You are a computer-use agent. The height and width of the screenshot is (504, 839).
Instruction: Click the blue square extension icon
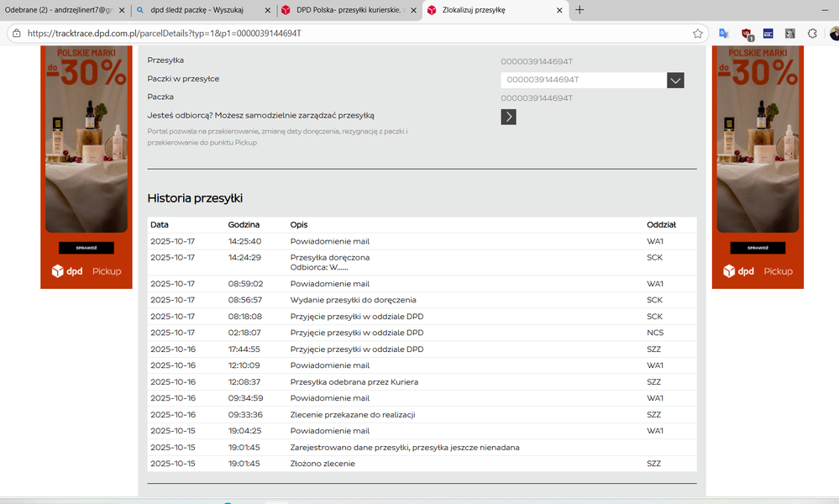tap(768, 34)
